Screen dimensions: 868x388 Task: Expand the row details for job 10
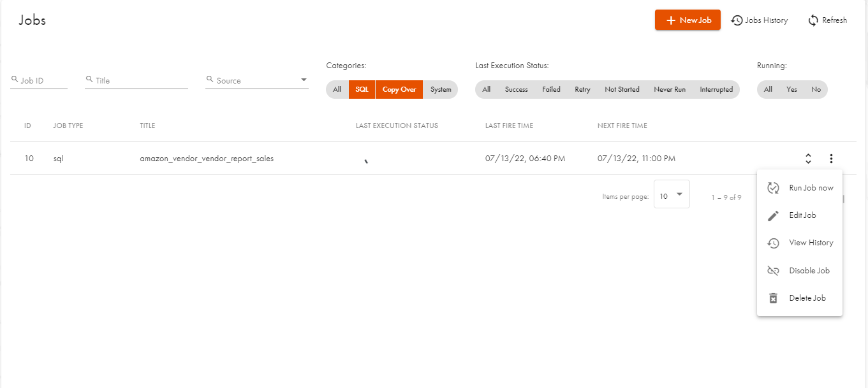[x=808, y=159]
